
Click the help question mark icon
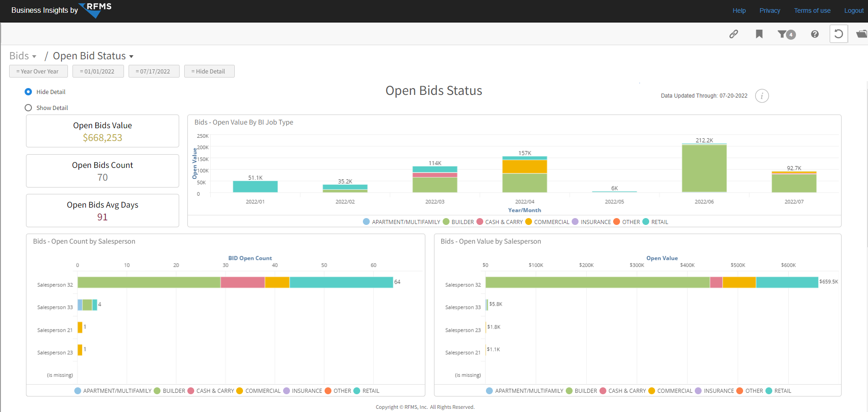(x=815, y=34)
